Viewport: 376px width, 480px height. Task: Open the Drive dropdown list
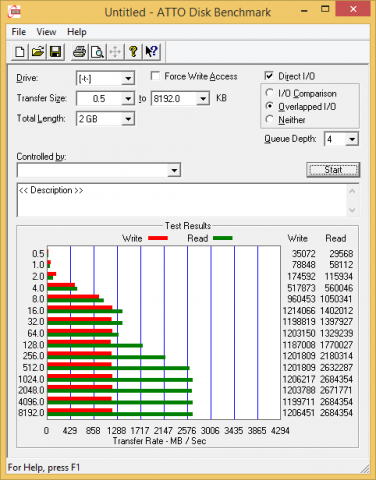(x=128, y=79)
